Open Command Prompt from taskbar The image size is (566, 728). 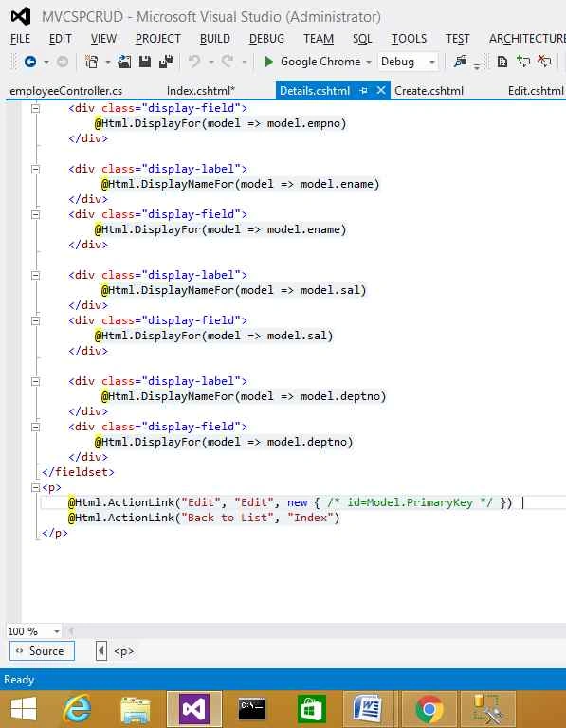click(x=252, y=709)
